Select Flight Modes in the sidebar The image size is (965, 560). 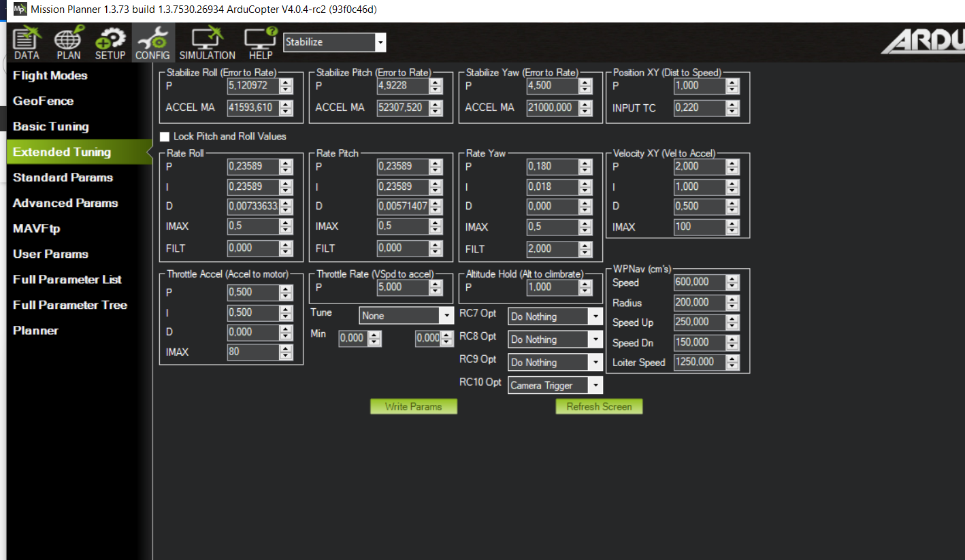[50, 76]
